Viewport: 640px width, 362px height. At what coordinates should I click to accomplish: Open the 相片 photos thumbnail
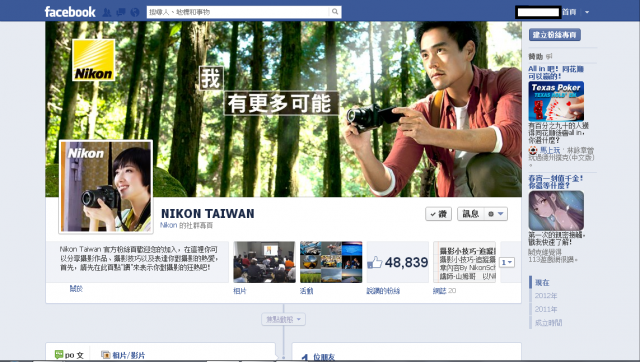[x=264, y=262]
